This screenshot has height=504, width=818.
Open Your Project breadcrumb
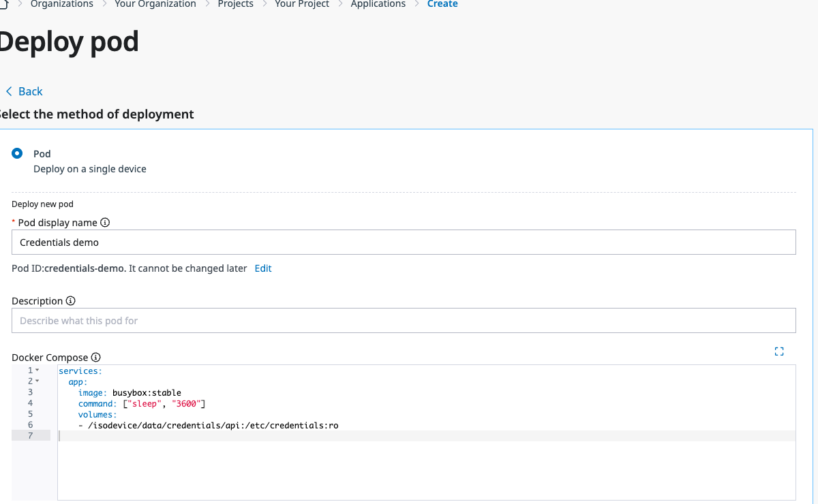click(302, 4)
